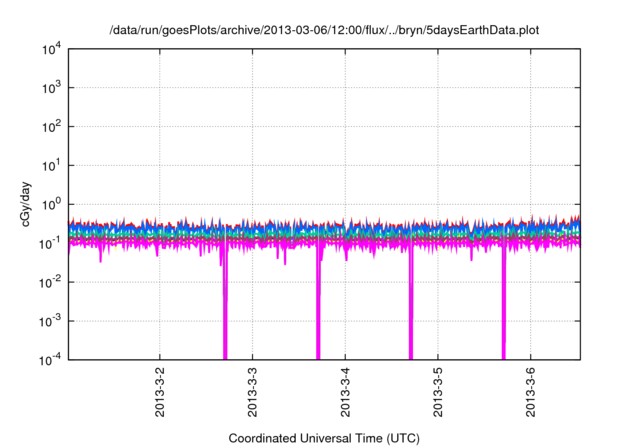Click the Coordinated Universal Time (UTC) label
Viewport: 640px width, 448px height.
pyautogui.click(x=324, y=438)
